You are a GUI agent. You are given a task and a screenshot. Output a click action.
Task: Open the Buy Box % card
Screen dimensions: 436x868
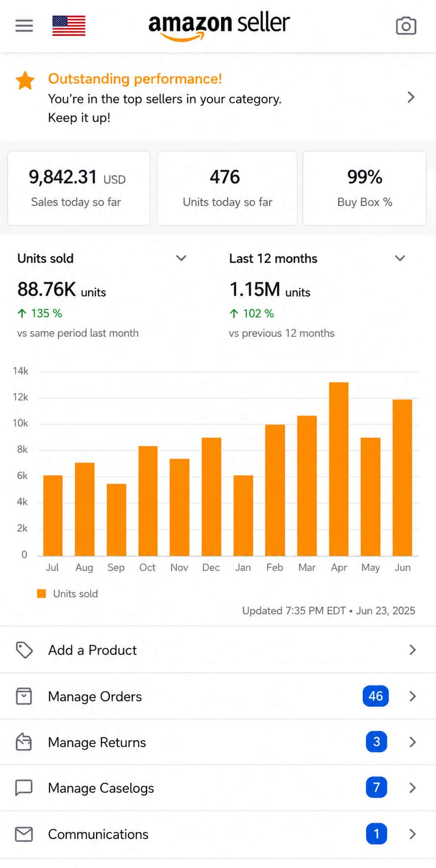coord(364,188)
